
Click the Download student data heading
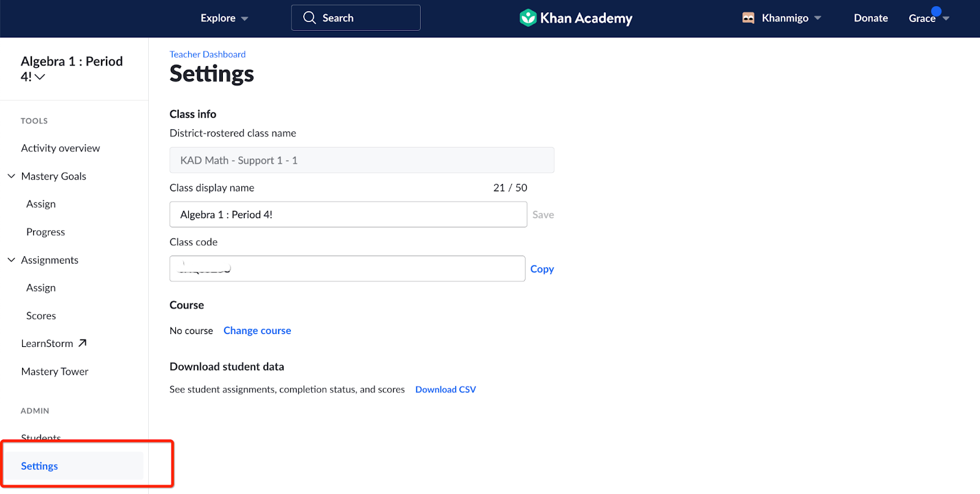click(x=227, y=367)
